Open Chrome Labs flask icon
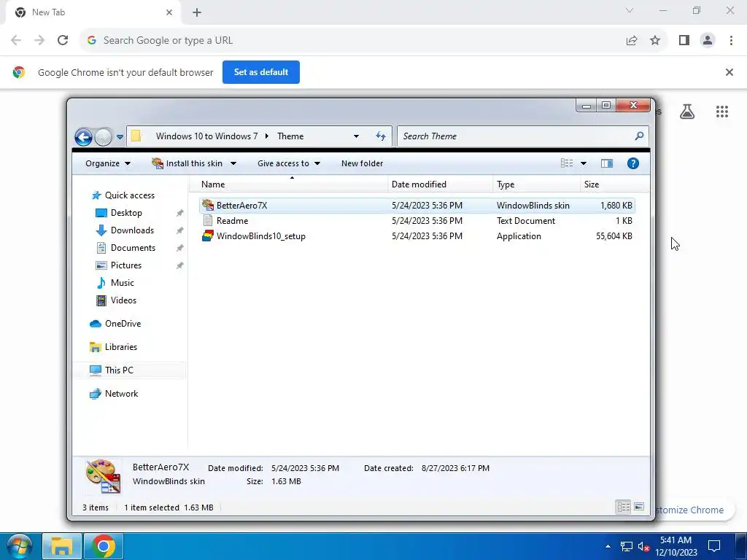The width and height of the screenshot is (747, 560). 687,112
